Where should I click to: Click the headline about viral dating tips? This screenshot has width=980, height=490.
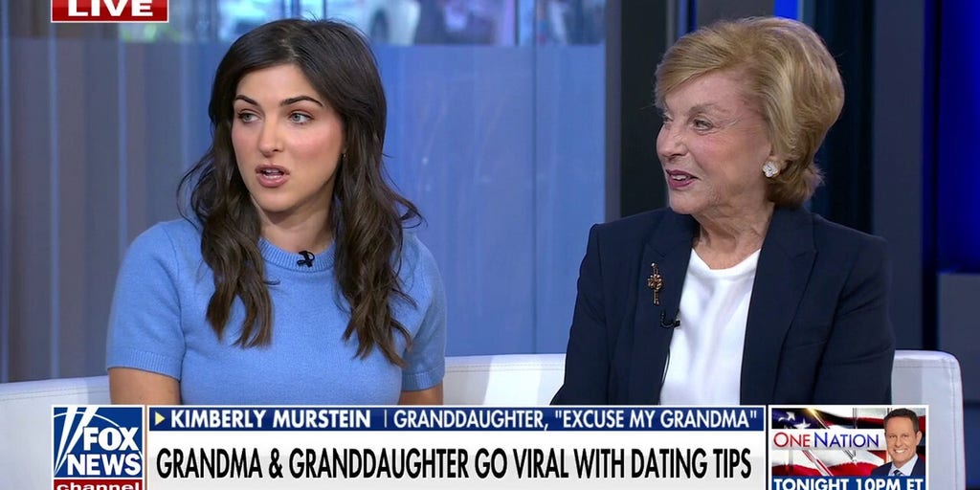point(453,463)
